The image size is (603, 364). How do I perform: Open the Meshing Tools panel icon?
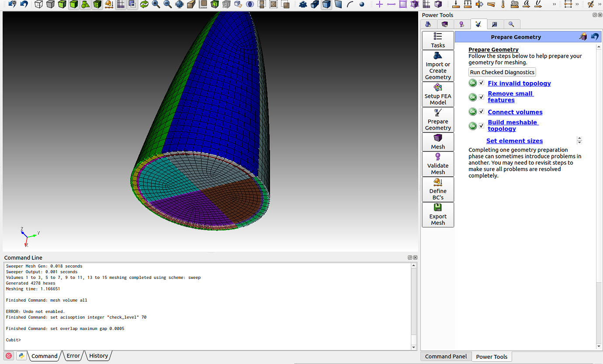445,24
